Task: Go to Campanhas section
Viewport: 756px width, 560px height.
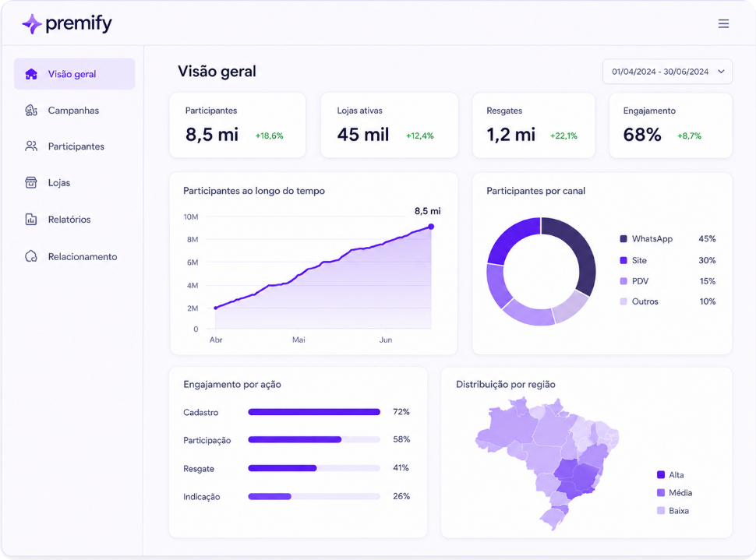Action: coord(74,111)
